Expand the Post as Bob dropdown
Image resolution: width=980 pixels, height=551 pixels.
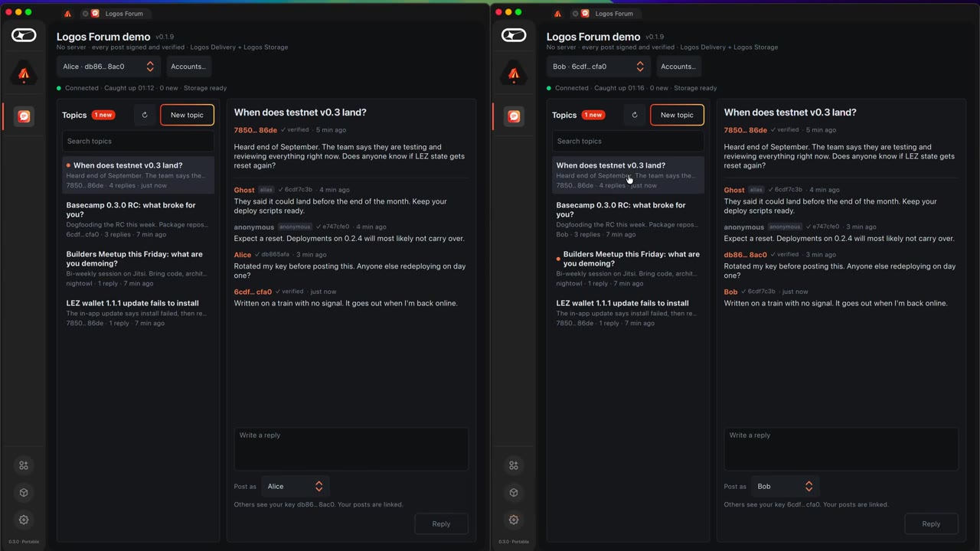pyautogui.click(x=786, y=487)
